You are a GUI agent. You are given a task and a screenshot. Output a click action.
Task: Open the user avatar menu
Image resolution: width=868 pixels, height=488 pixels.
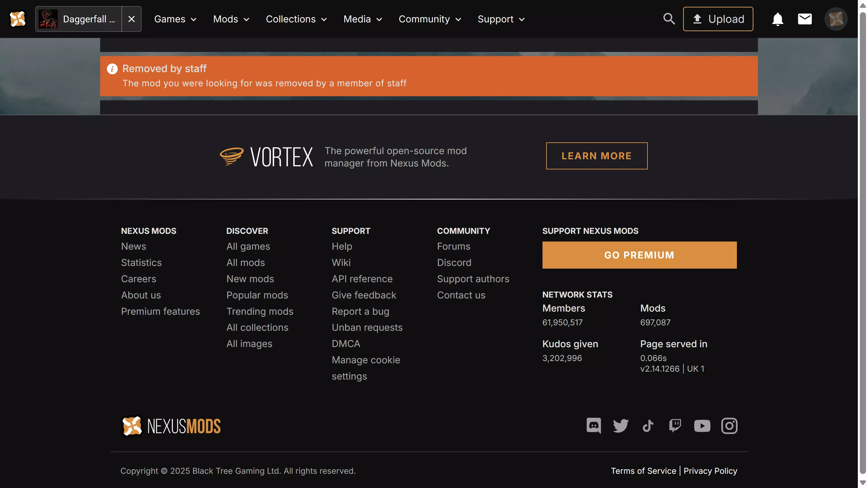[x=836, y=19]
